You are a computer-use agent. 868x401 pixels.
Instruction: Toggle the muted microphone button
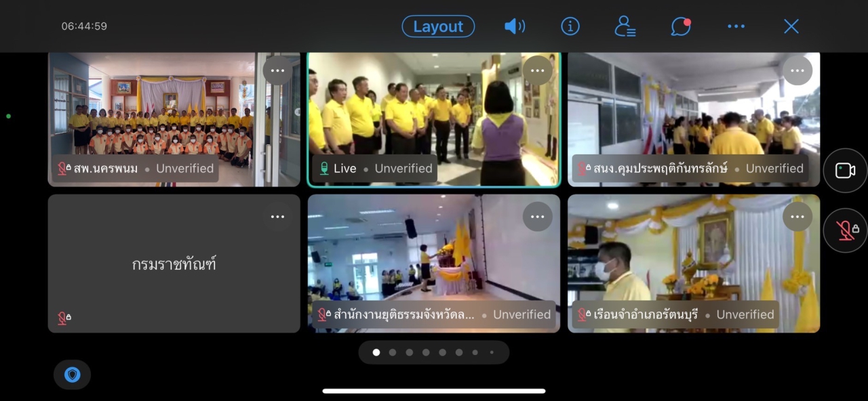(x=845, y=230)
